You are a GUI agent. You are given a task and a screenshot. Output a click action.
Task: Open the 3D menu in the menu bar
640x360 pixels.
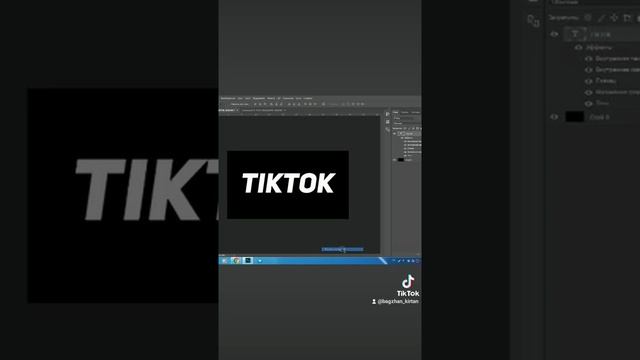point(278,98)
